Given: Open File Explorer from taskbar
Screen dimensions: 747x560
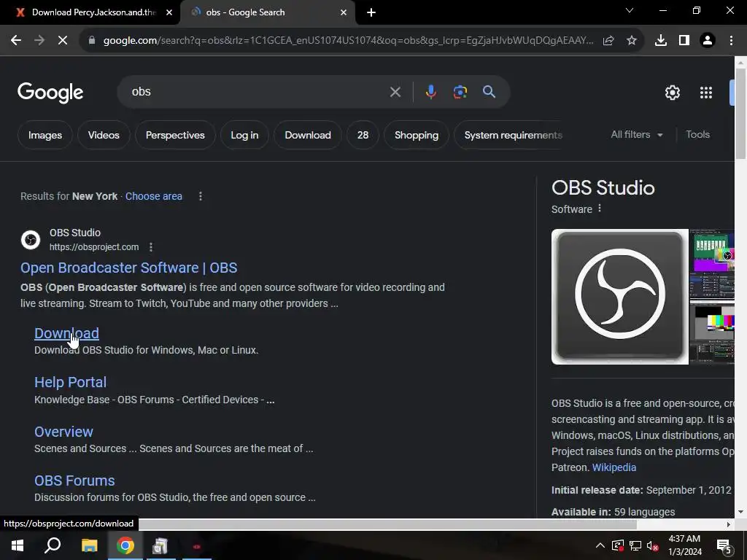Looking at the screenshot, I should pyautogui.click(x=89, y=545).
